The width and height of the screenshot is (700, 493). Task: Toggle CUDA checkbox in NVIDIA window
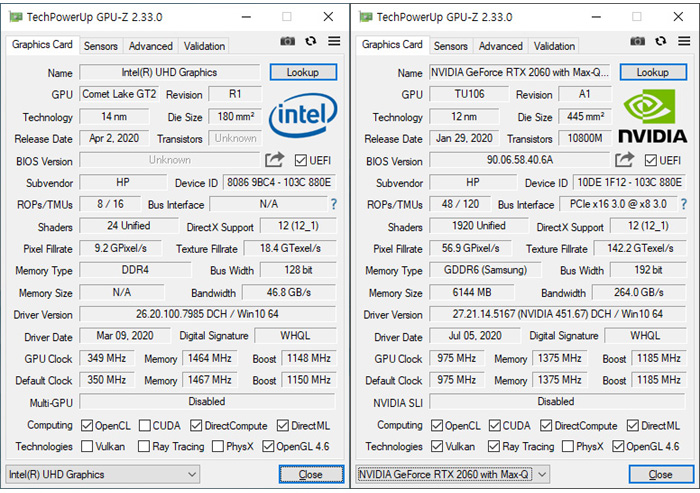pos(494,426)
